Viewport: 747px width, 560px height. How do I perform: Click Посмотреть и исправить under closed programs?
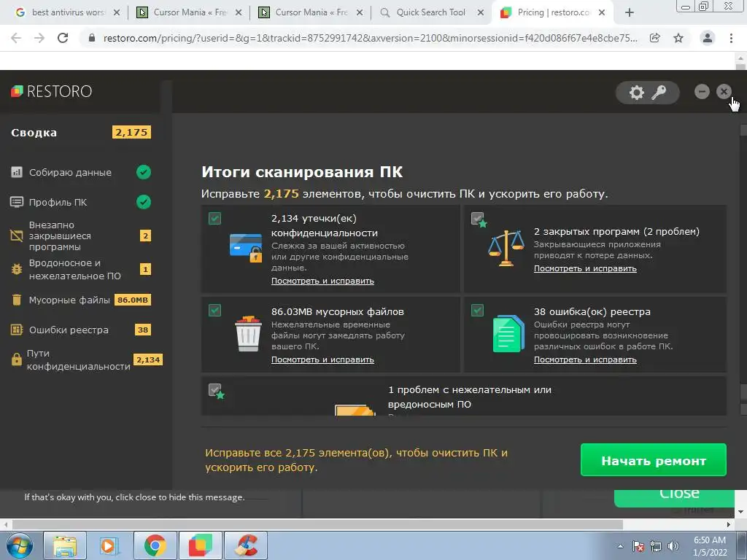point(585,268)
